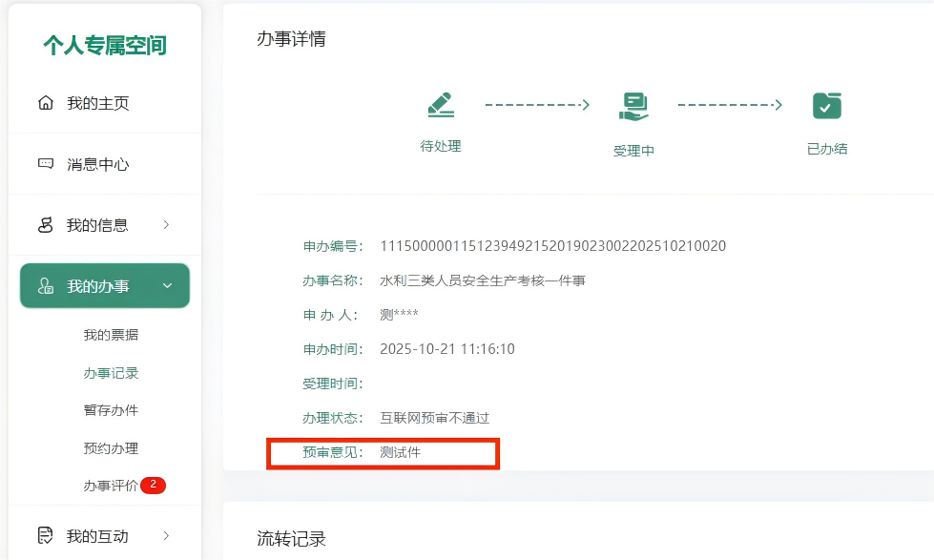This screenshot has height=560, width=934.
Task: Expand the 我的信息 chevron arrow
Action: pos(166,225)
